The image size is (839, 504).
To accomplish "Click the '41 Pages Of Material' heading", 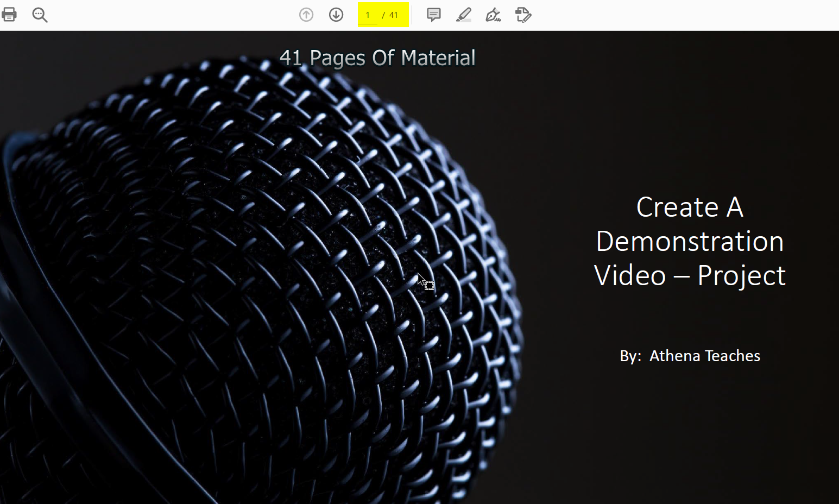I will click(377, 58).
